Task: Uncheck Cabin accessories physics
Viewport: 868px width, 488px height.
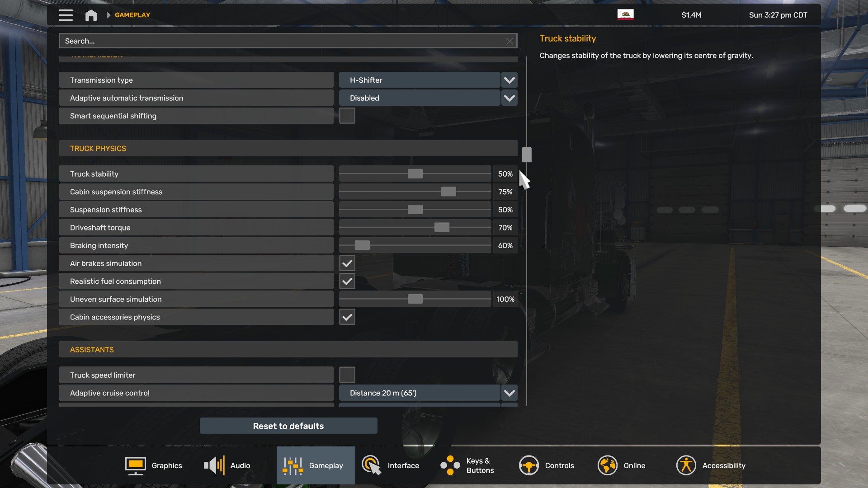Action: pyautogui.click(x=347, y=317)
